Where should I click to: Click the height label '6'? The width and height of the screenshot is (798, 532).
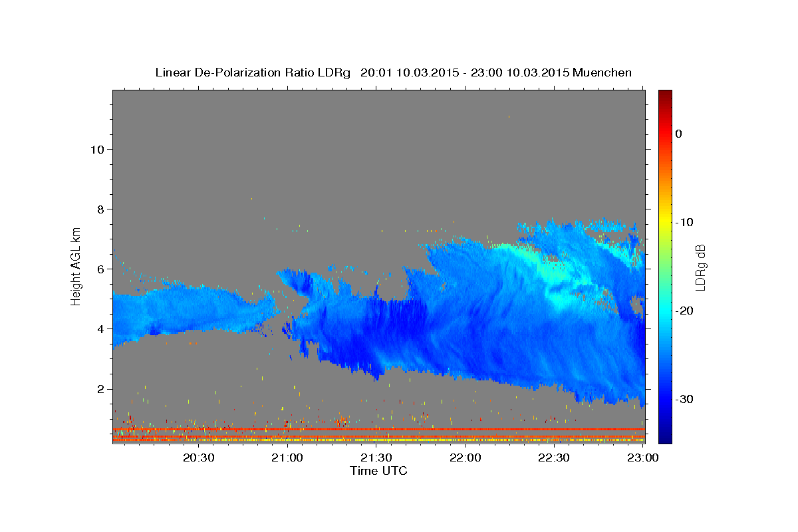click(100, 269)
